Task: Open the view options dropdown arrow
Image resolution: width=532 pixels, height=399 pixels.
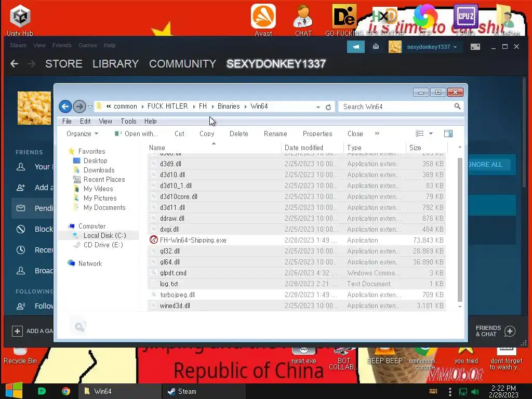Action: coord(431,134)
